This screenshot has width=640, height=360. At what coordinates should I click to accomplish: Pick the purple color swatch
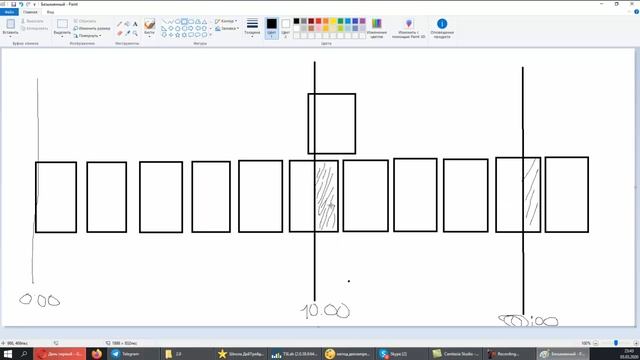(x=362, y=21)
